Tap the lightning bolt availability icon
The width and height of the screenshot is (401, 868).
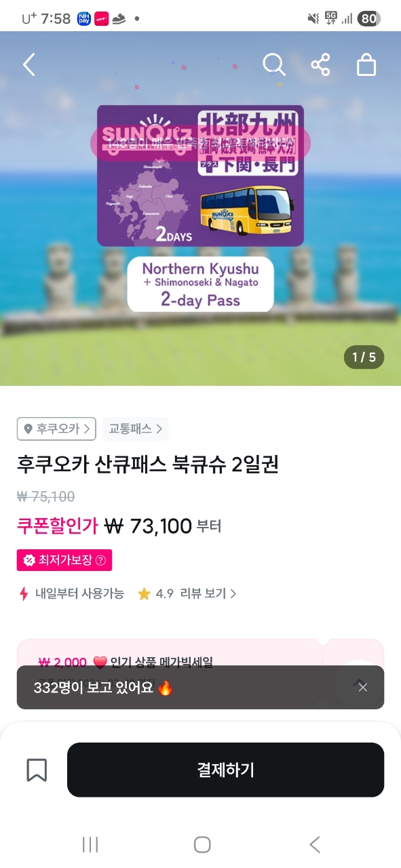pyautogui.click(x=24, y=594)
